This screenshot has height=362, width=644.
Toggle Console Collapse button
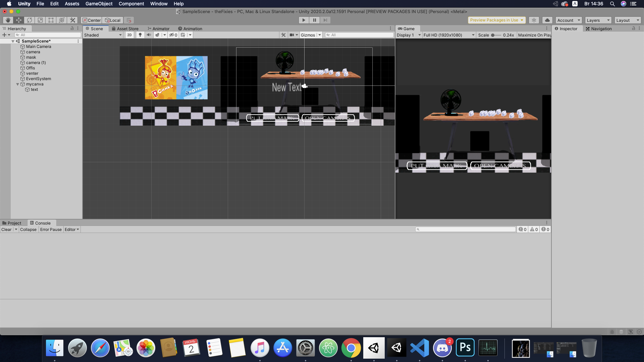coord(28,230)
